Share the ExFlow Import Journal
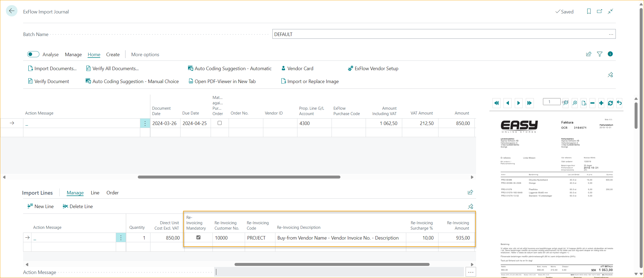644x278 pixels. 589,54
